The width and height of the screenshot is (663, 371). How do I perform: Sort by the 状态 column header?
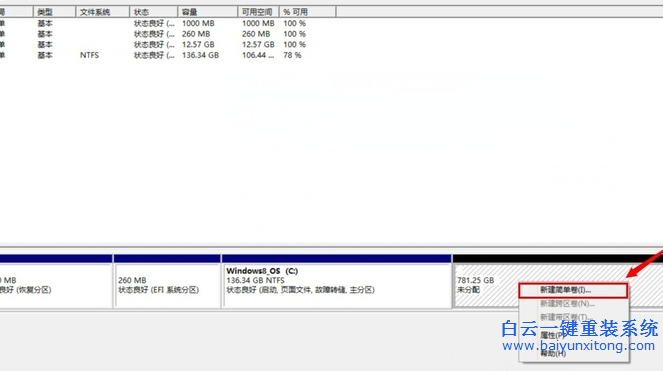(153, 12)
